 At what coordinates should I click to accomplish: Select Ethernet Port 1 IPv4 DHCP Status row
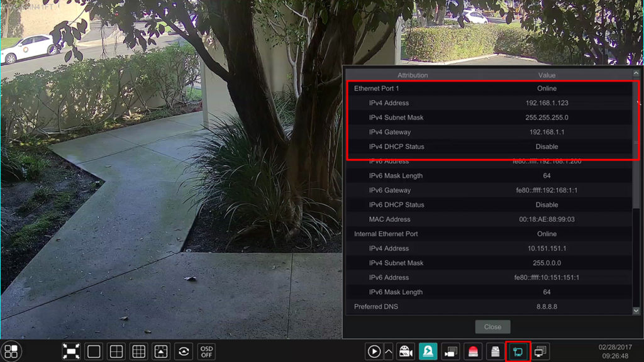coord(489,146)
